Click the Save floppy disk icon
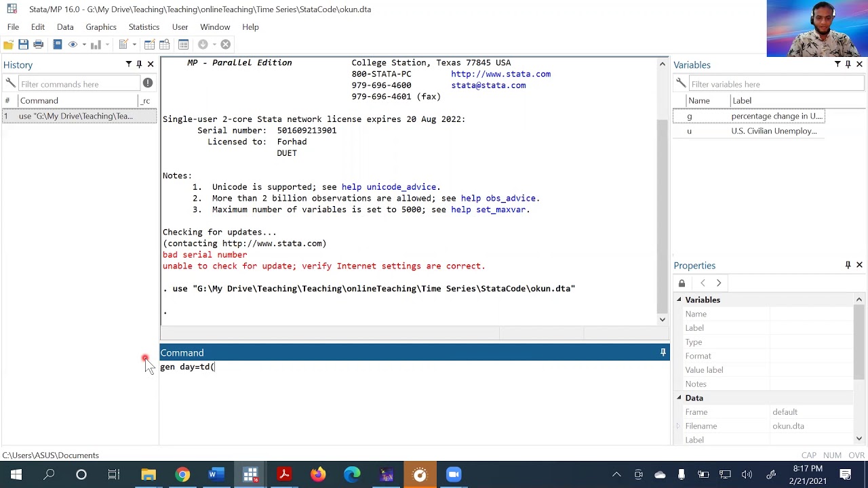868x488 pixels. (x=23, y=45)
